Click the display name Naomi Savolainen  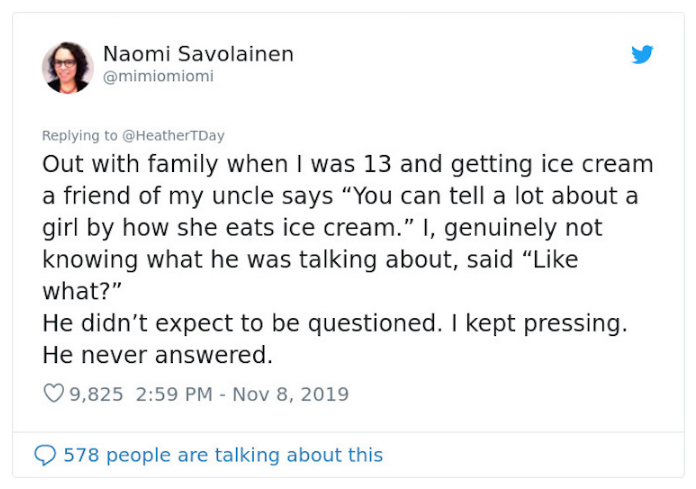pos(198,54)
